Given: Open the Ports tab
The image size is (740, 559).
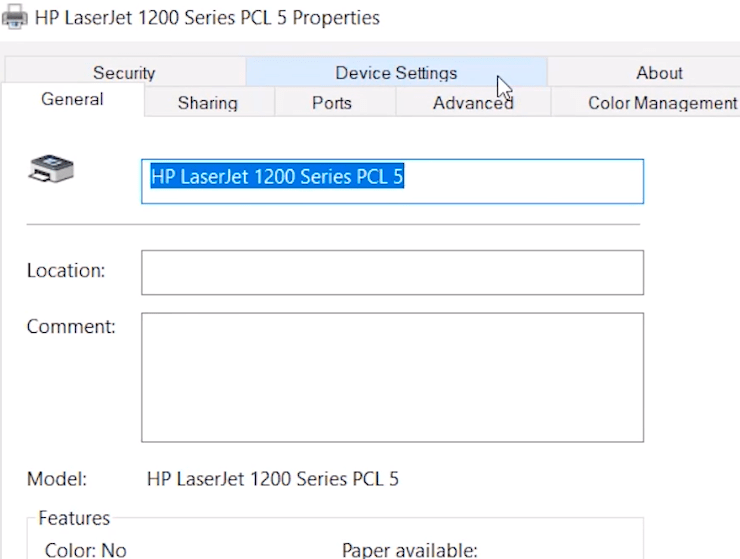Looking at the screenshot, I should tap(331, 103).
